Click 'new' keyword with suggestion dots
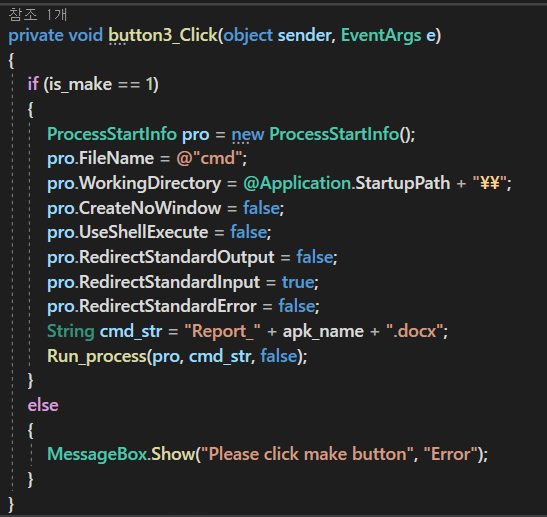547x517 pixels. [248, 134]
